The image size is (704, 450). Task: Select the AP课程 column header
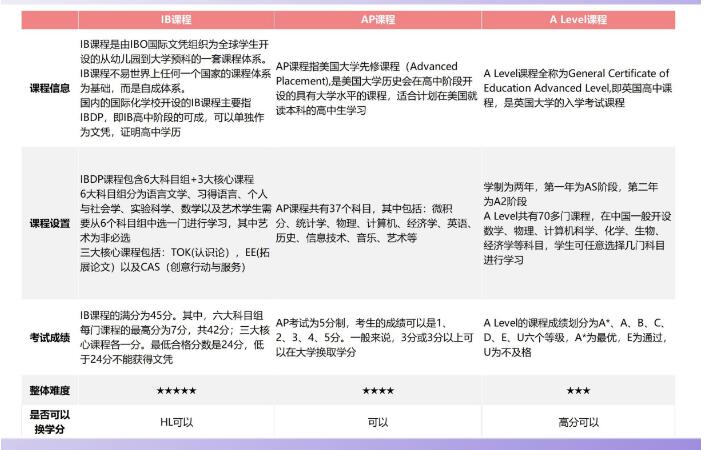pyautogui.click(x=377, y=19)
